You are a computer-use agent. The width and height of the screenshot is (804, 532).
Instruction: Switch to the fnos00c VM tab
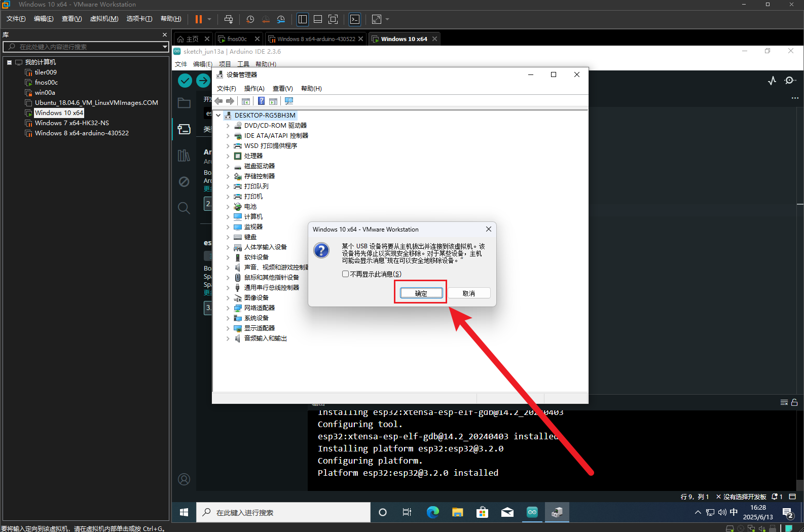click(x=237, y=39)
